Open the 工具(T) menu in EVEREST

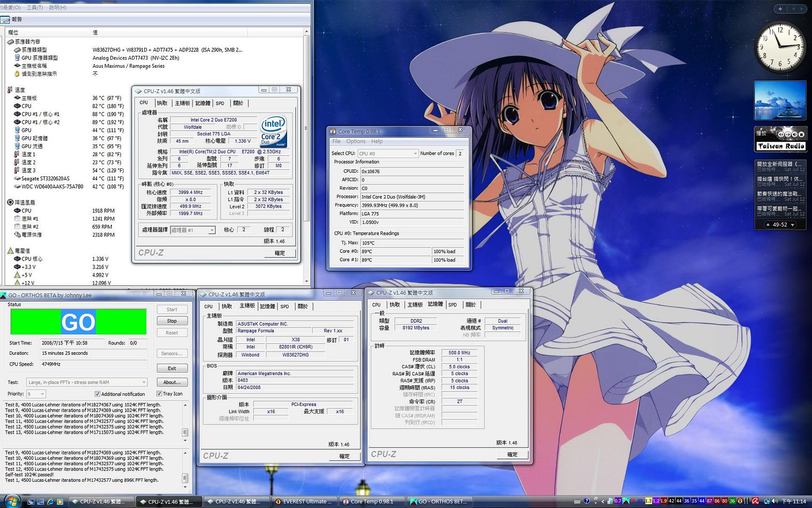(x=35, y=8)
